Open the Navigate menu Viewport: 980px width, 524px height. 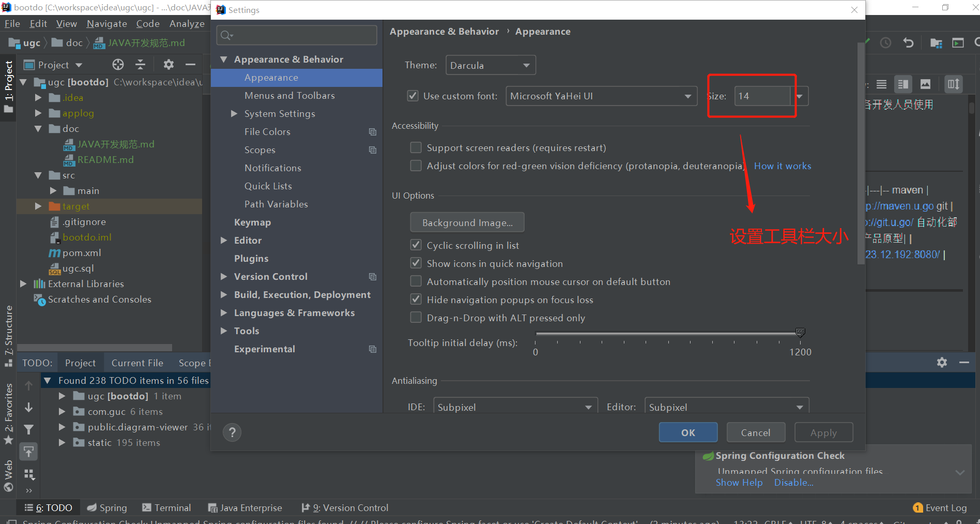click(107, 24)
